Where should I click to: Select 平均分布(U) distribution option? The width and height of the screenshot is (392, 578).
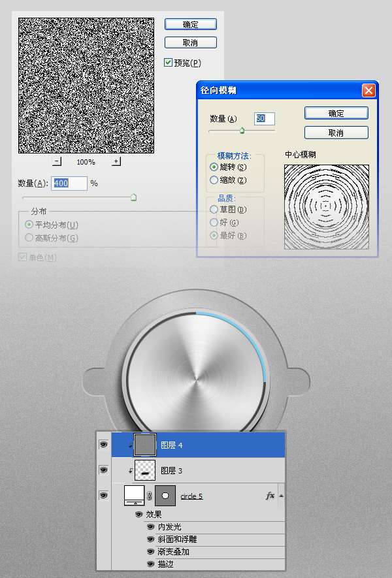(x=29, y=225)
